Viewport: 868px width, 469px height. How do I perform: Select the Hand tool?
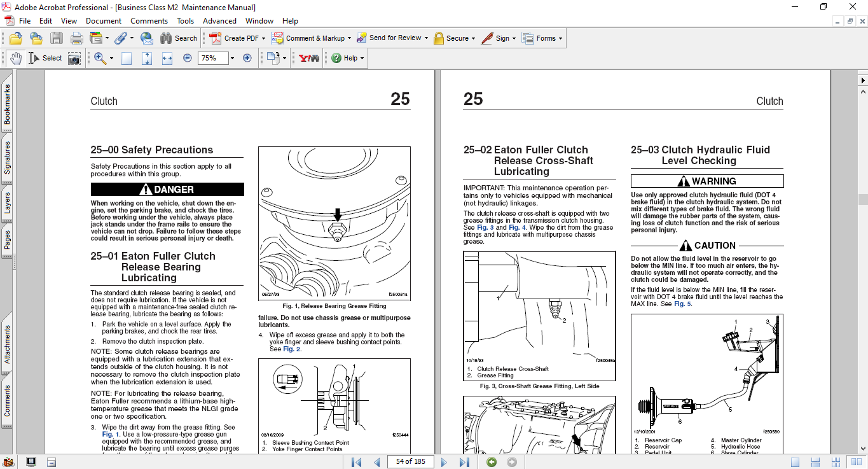coord(15,58)
